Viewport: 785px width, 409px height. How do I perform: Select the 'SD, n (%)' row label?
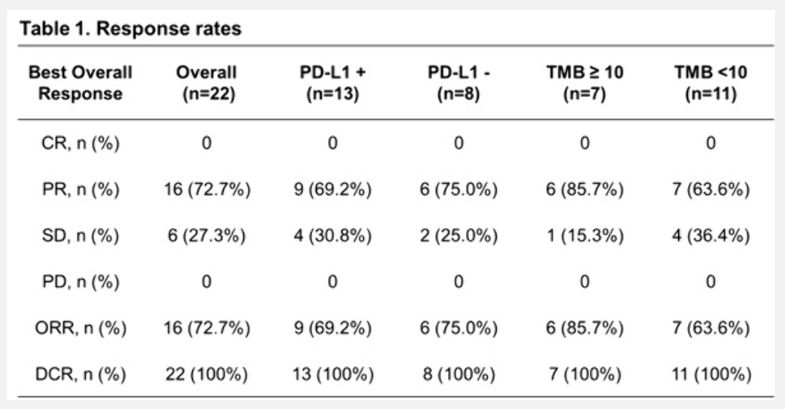(x=80, y=237)
